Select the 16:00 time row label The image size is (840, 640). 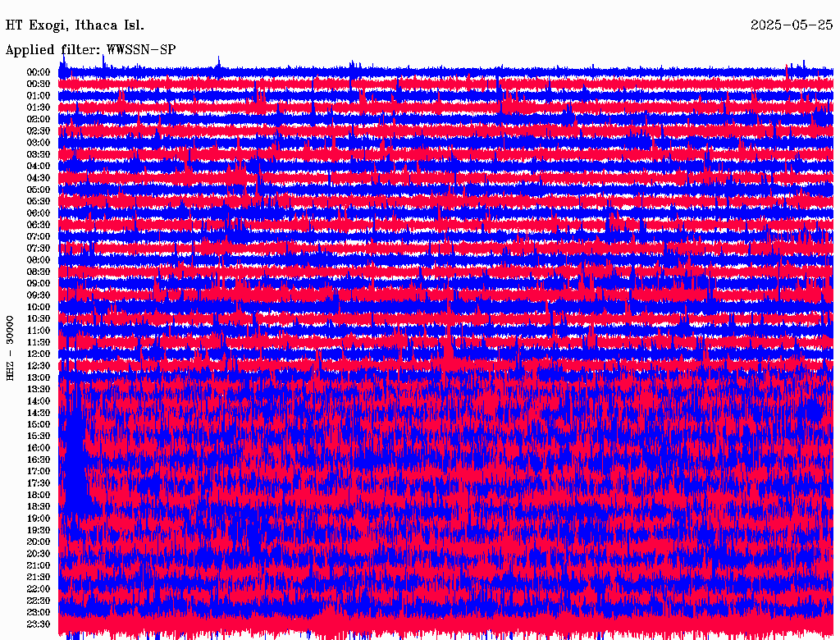39,448
